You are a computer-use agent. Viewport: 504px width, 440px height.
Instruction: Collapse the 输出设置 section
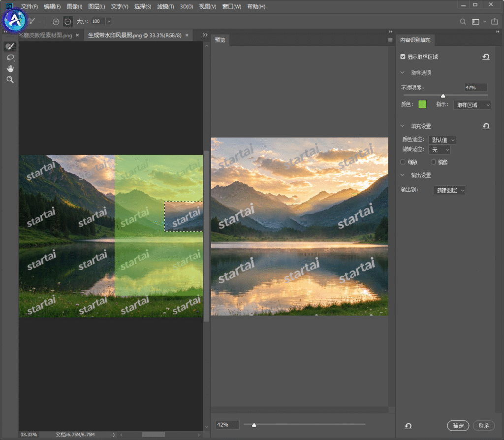[403, 175]
